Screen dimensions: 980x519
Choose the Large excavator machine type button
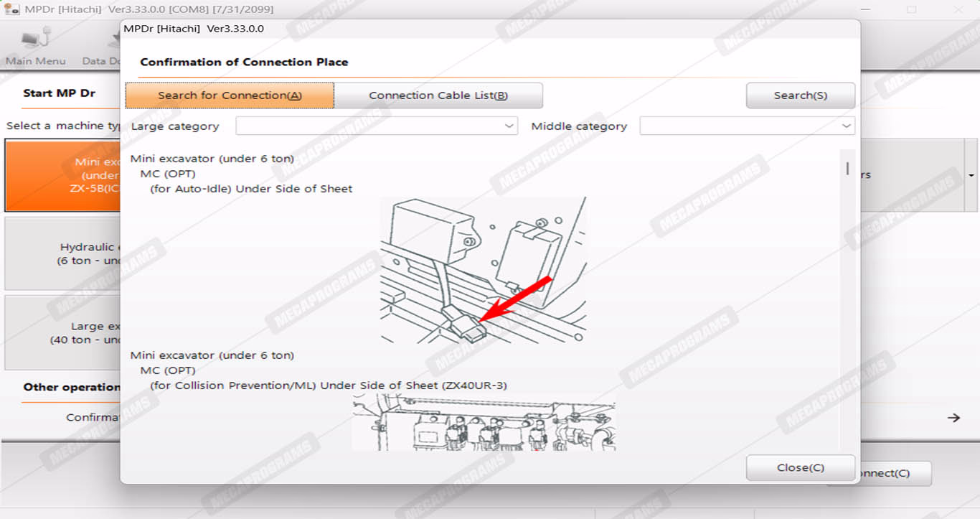tap(62, 332)
